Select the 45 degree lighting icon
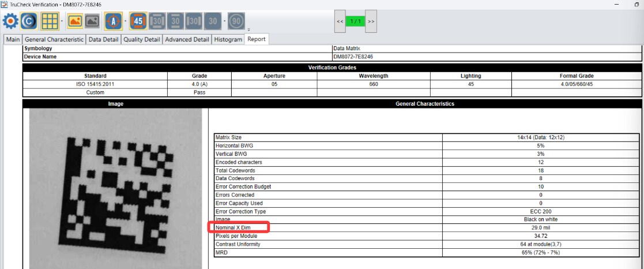The height and width of the screenshot is (269, 644). (138, 21)
